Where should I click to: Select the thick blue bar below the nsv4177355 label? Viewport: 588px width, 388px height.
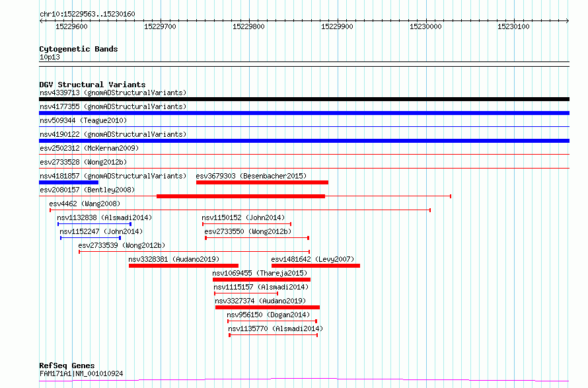tap(304, 113)
